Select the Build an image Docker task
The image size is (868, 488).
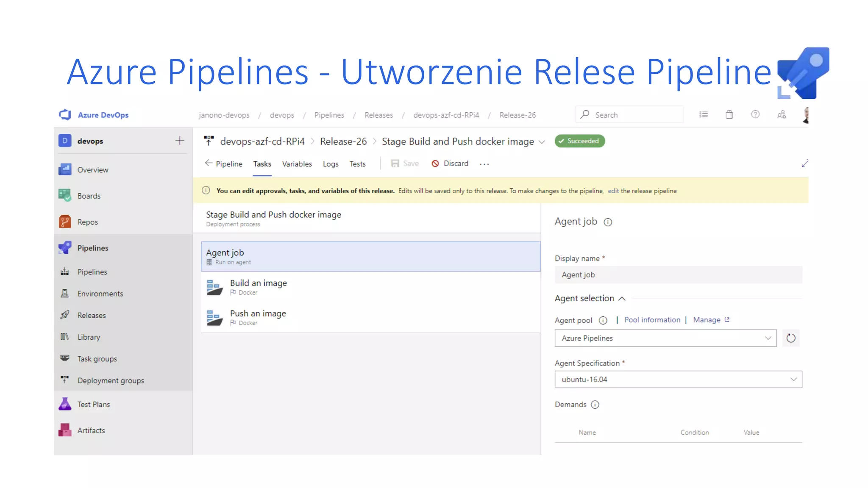click(x=371, y=287)
